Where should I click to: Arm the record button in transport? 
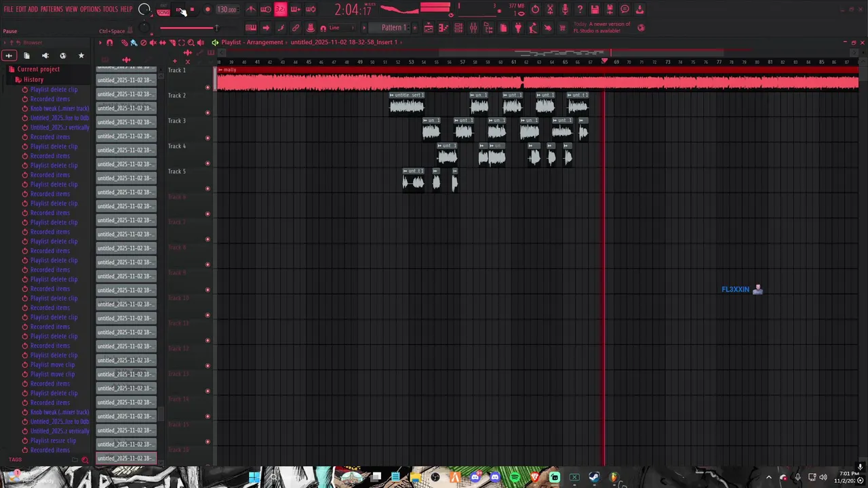pos(208,9)
